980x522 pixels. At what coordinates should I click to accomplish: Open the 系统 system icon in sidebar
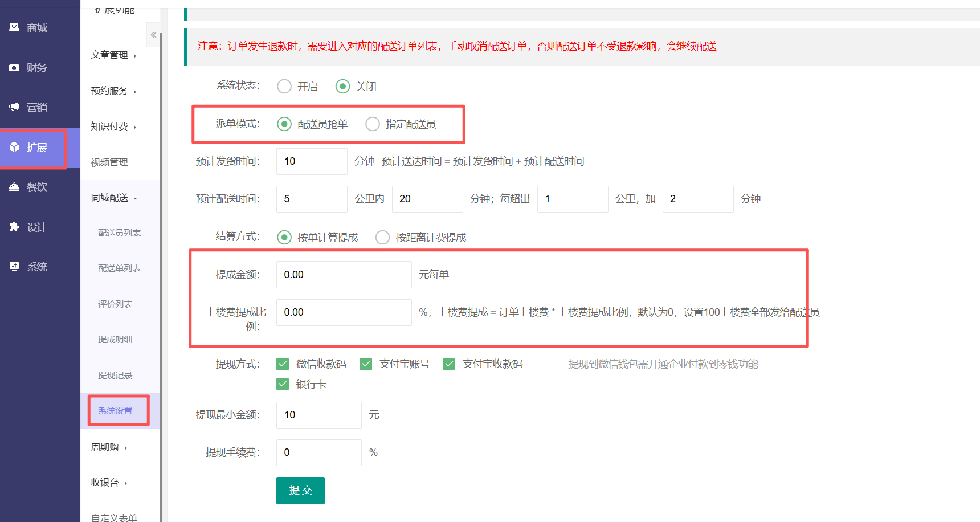[14, 267]
